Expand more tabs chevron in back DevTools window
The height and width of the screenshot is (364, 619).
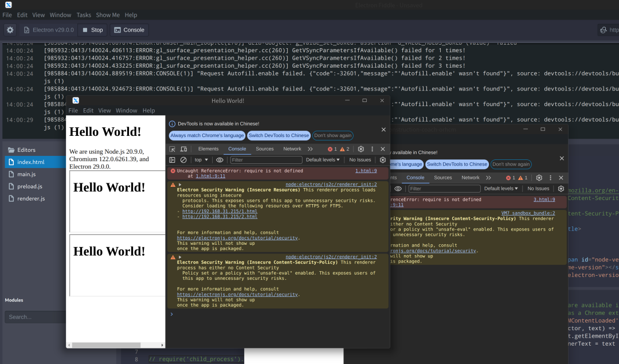[489, 178]
